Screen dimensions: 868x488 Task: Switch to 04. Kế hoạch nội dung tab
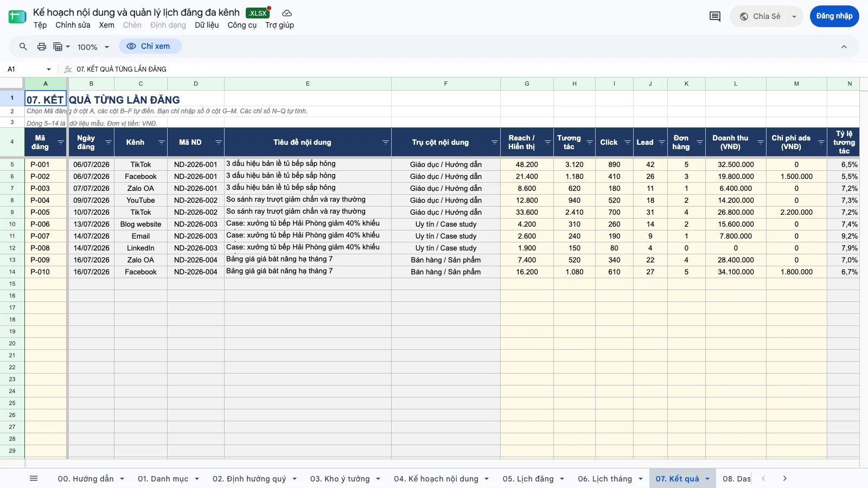pyautogui.click(x=436, y=479)
